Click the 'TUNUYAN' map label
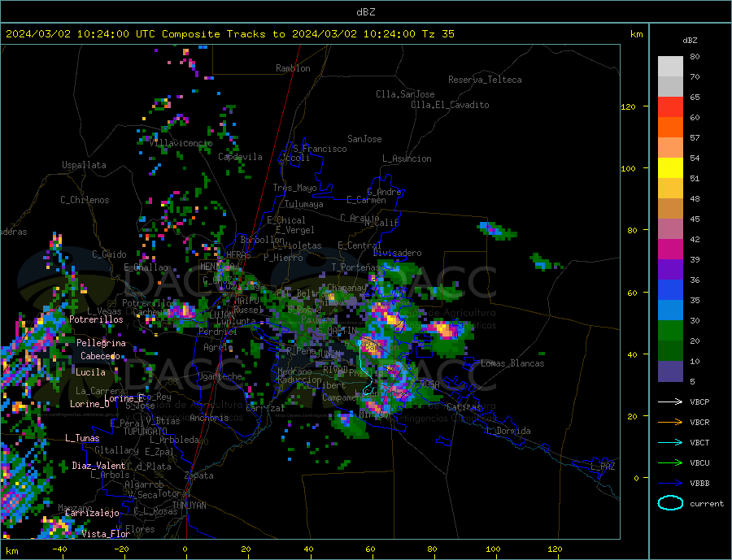Screen dimensions: 732x560 pos(189,506)
